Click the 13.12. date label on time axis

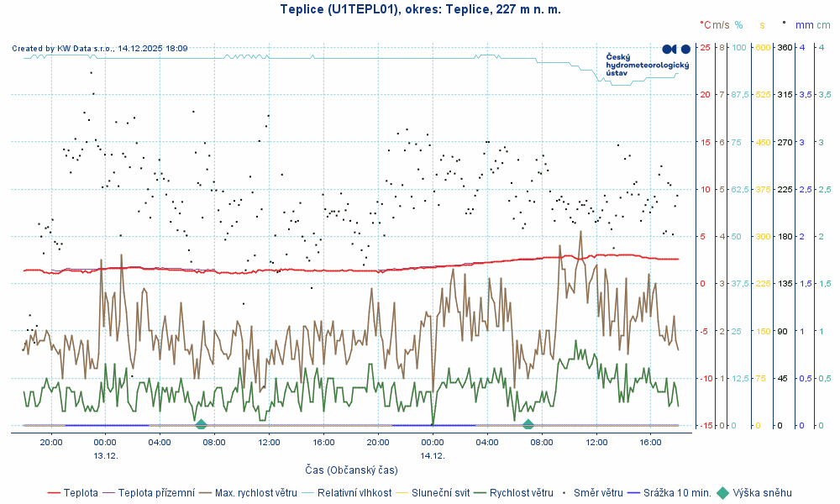tap(105, 455)
